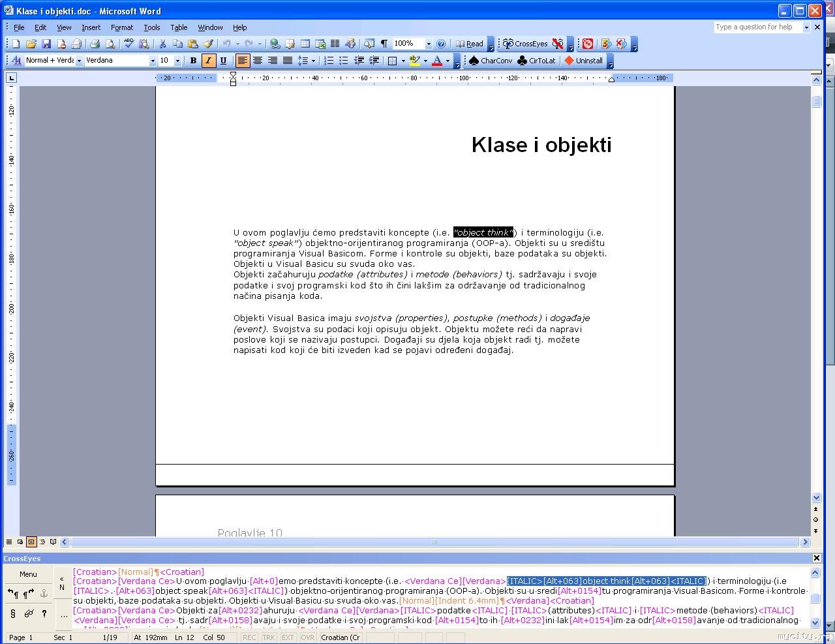The image size is (835, 644).
Task: Insert an Excel worksheet
Action: 320,44
